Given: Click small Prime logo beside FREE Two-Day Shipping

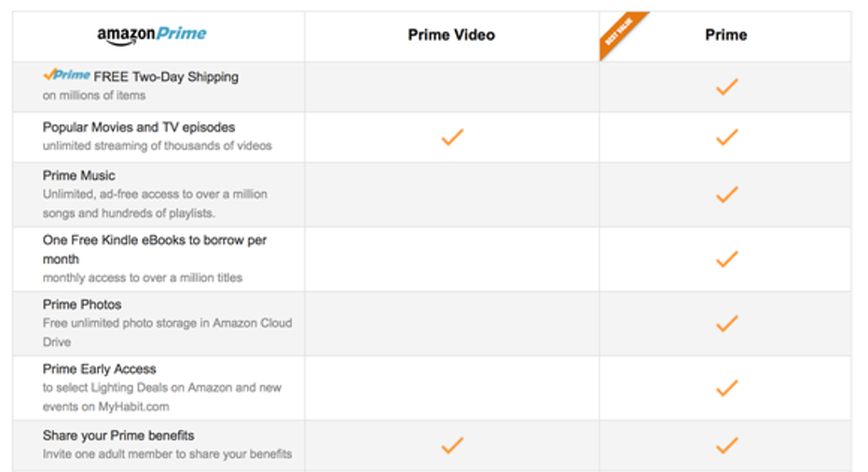Looking at the screenshot, I should click(x=66, y=75).
